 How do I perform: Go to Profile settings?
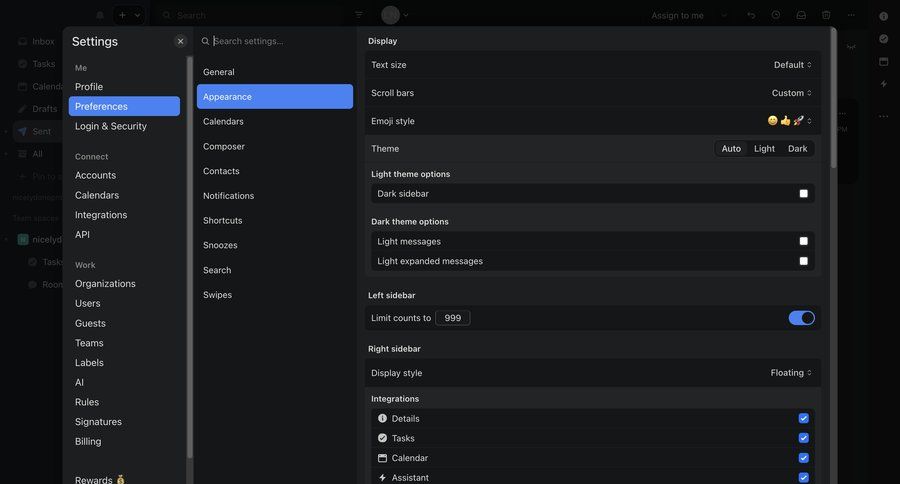pos(124,87)
